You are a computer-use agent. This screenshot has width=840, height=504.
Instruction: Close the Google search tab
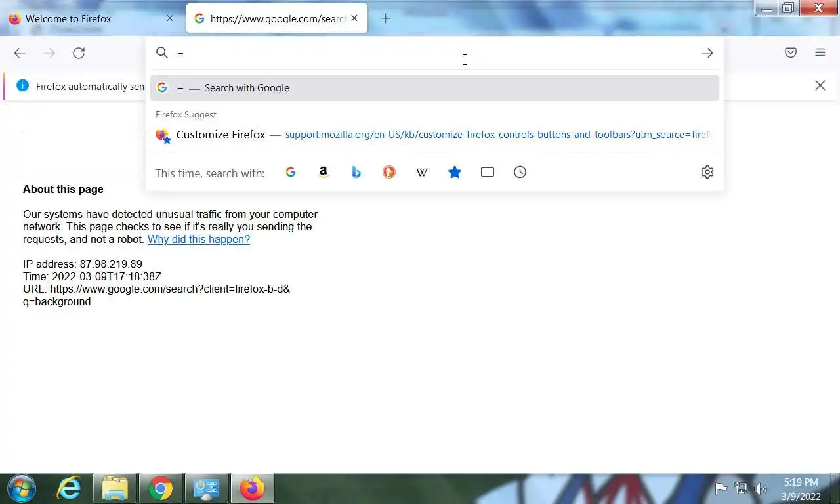tap(354, 18)
